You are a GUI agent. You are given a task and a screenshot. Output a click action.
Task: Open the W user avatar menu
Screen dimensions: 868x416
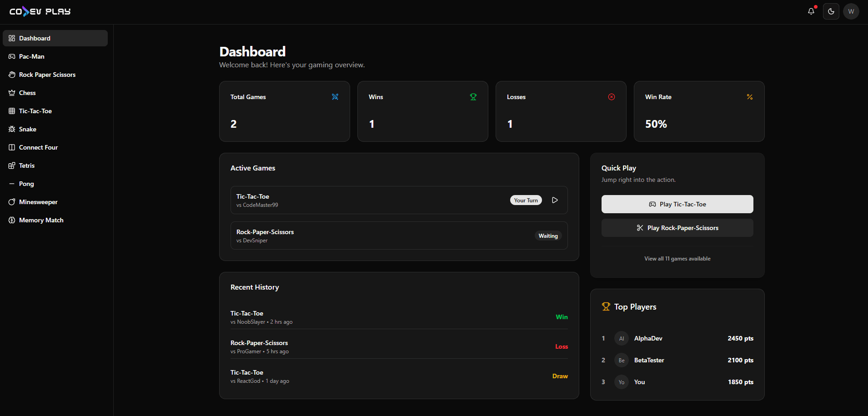(x=851, y=11)
